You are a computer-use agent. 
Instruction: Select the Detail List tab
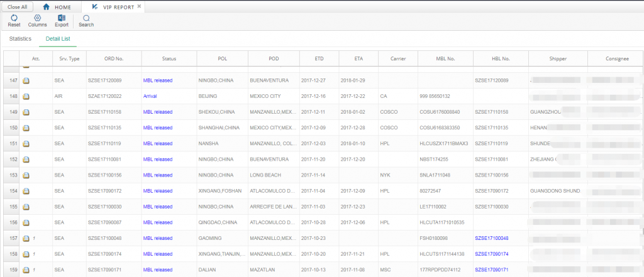coord(58,39)
